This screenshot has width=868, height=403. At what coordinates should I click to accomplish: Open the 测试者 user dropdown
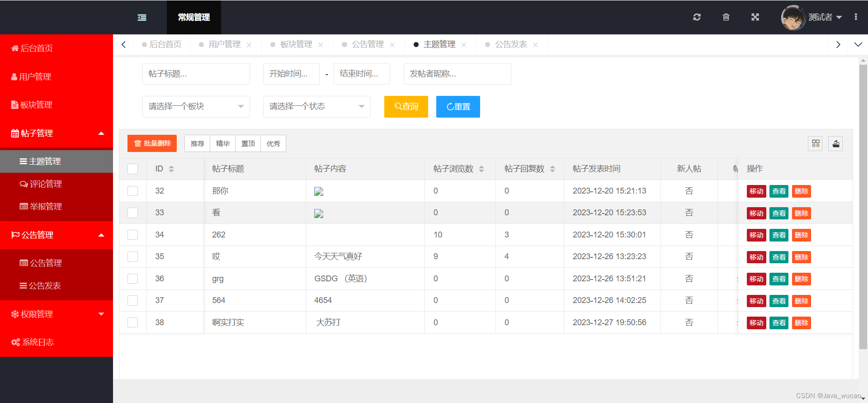coord(825,17)
